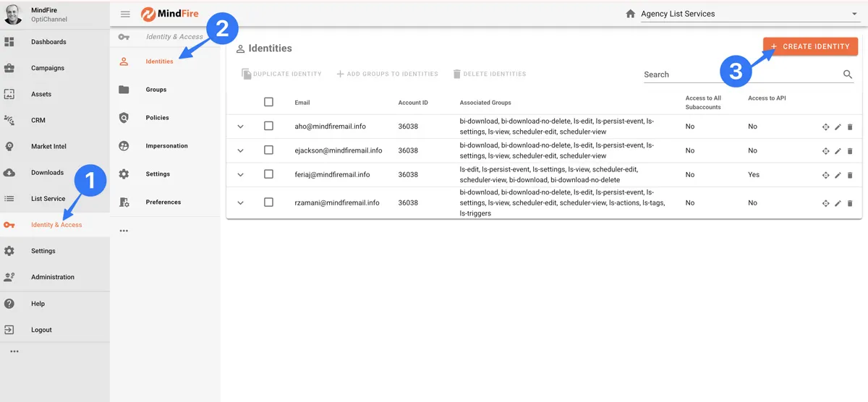Open the Policies shield icon
The height and width of the screenshot is (402, 868).
[124, 118]
